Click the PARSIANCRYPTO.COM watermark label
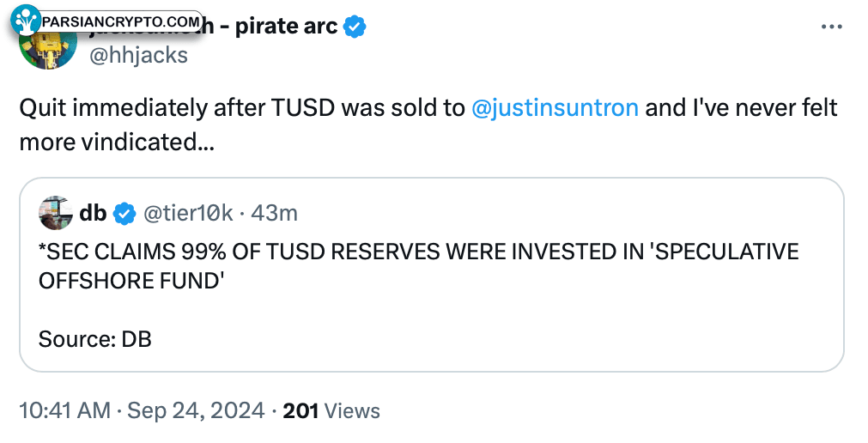This screenshot has height=443, width=868. (x=121, y=21)
